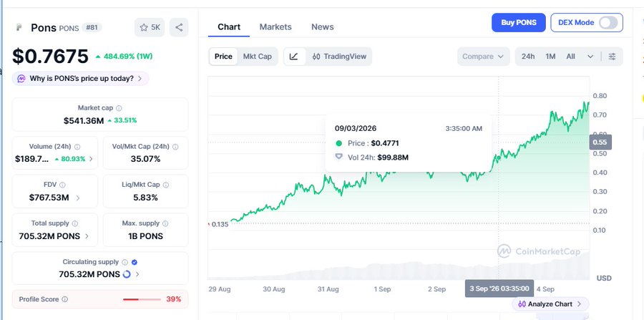This screenshot has height=320, width=644.
Task: Open Why is PONS's price up today
Action: [80, 79]
